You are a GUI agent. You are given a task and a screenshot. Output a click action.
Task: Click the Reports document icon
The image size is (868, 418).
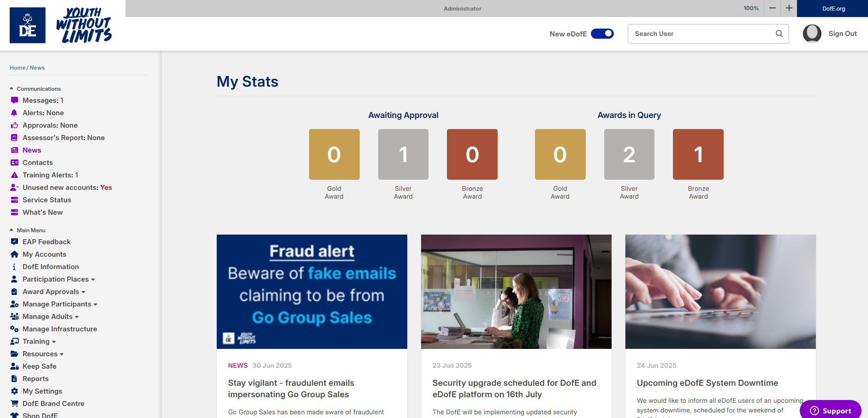point(14,379)
